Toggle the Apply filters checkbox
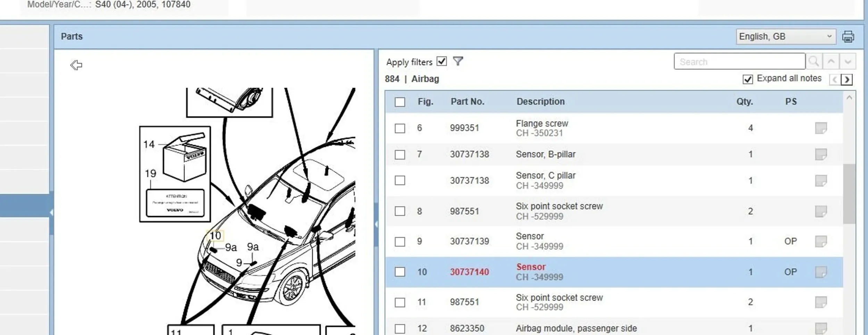 point(442,61)
